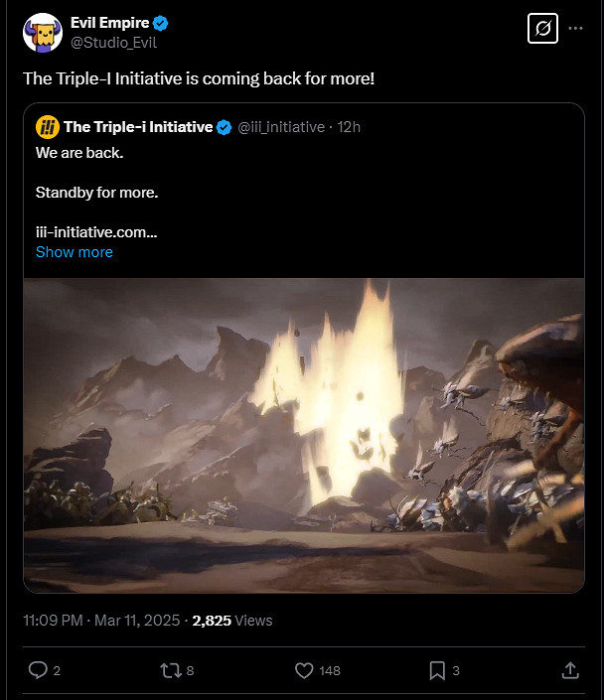
Task: Open the @Studio_Evil handle link
Action: [114, 42]
